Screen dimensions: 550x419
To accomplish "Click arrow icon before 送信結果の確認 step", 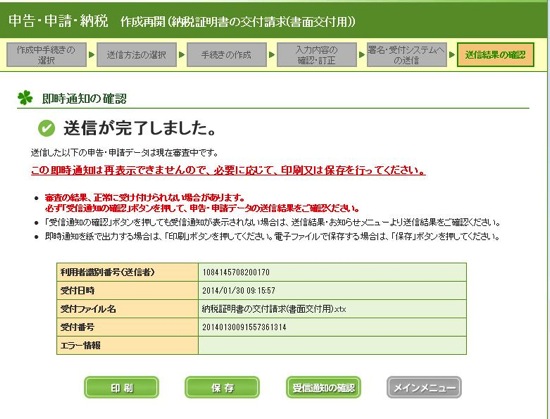I will click(x=452, y=55).
